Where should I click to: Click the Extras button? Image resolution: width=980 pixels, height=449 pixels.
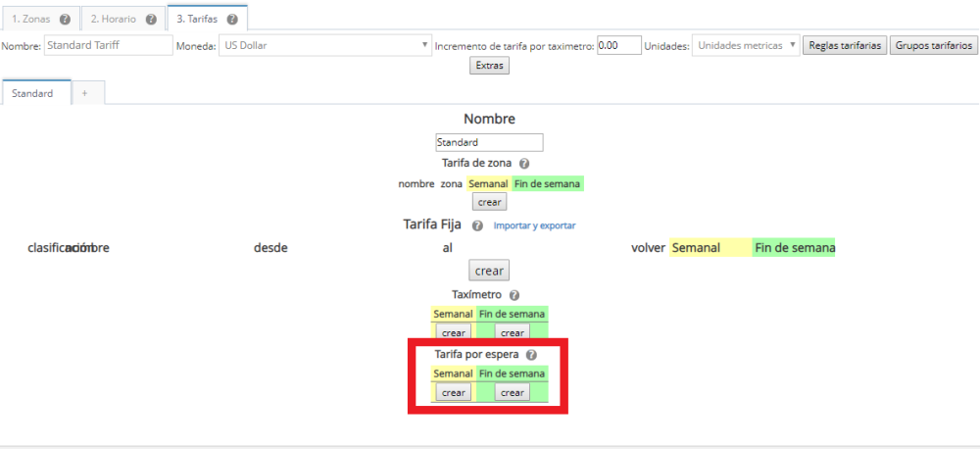click(489, 66)
